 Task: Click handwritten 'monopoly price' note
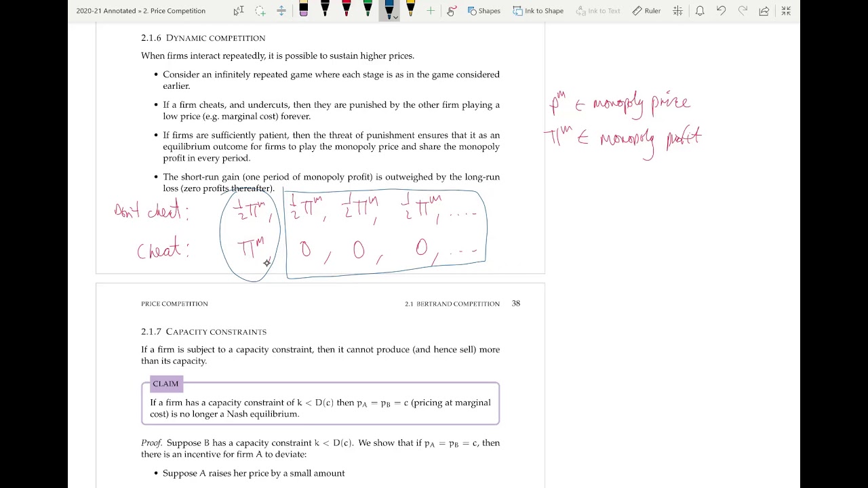click(x=641, y=102)
